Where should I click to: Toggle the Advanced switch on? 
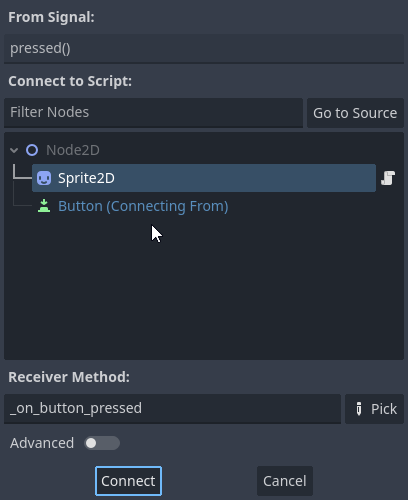tap(102, 443)
